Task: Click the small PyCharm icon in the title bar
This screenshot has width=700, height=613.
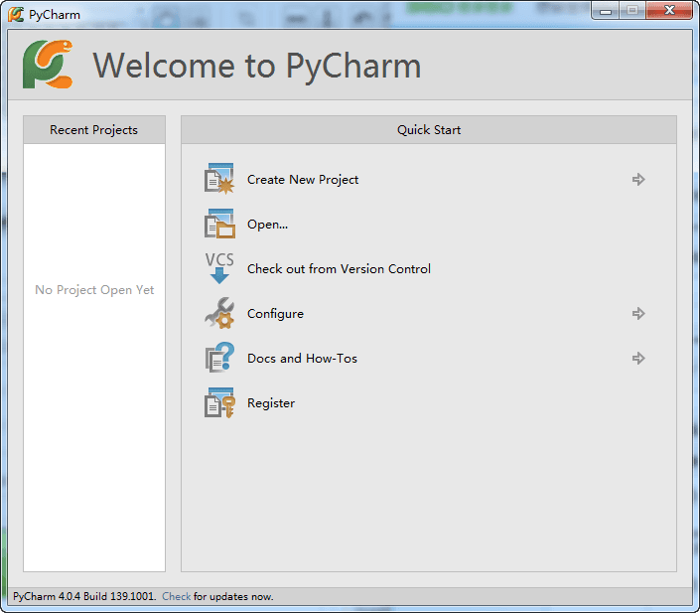Action: [x=16, y=15]
